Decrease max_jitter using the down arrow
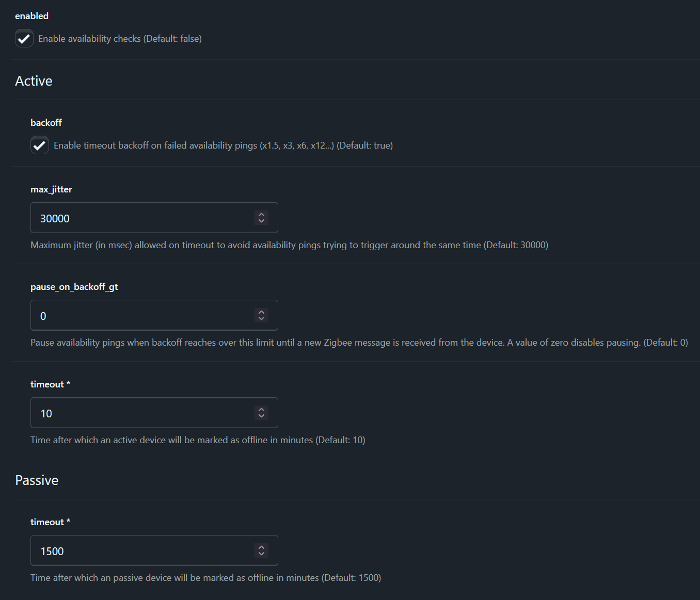This screenshot has height=600, width=700. 262,221
